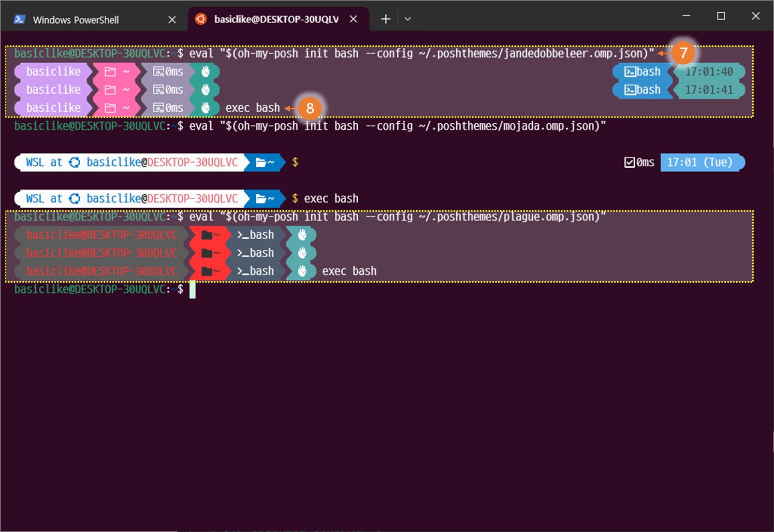Click the Ubuntu icon in the second tab
Viewport: 774px width, 532px height.
click(x=201, y=19)
